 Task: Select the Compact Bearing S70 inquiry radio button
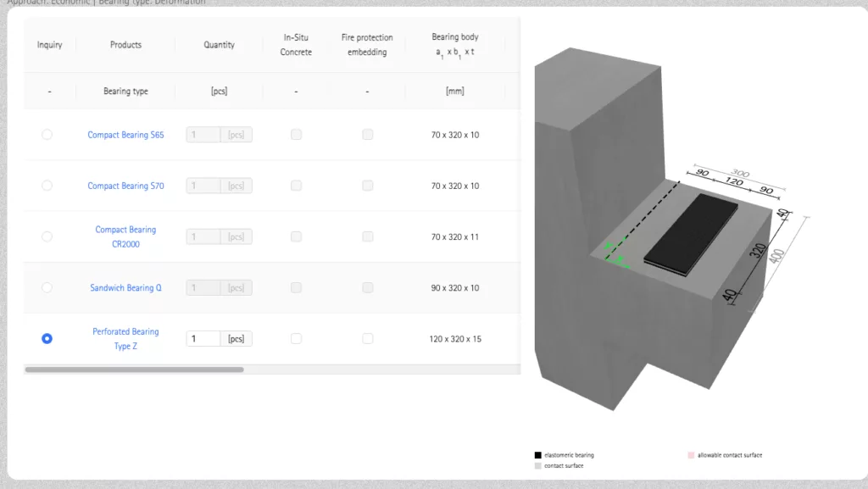click(x=47, y=186)
